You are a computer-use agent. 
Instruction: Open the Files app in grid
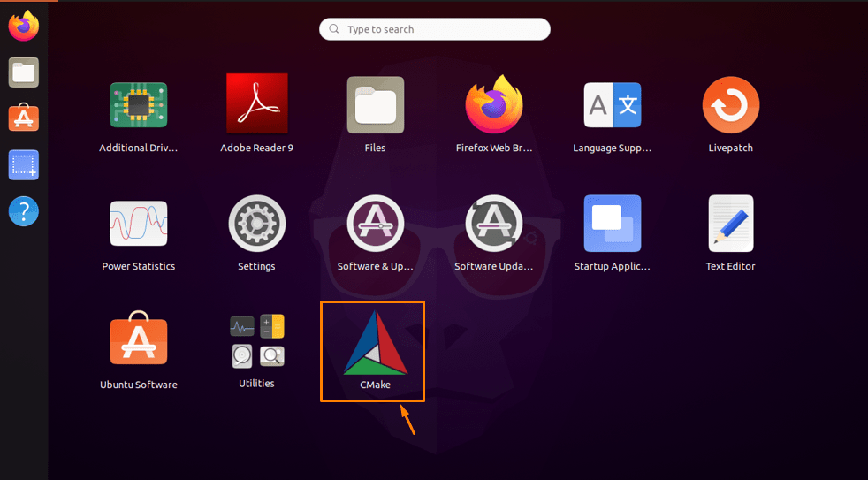pyautogui.click(x=376, y=105)
